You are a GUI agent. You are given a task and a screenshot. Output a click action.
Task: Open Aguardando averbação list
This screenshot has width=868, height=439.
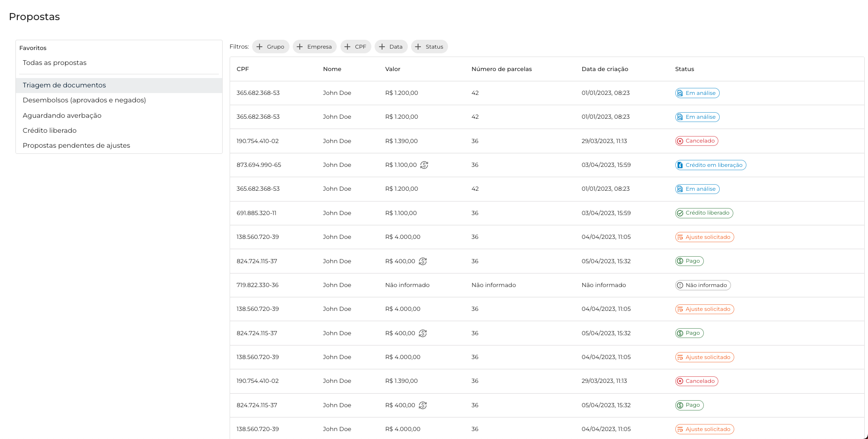[62, 115]
